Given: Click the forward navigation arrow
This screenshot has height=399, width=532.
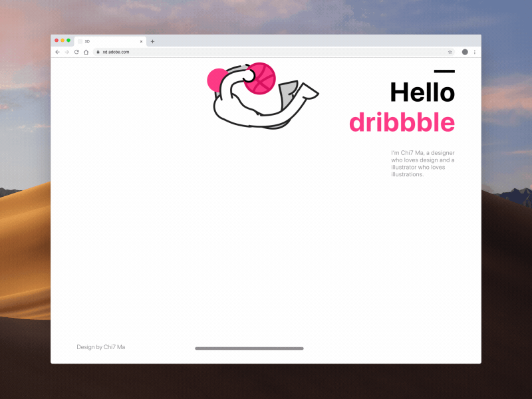Looking at the screenshot, I should [66, 52].
